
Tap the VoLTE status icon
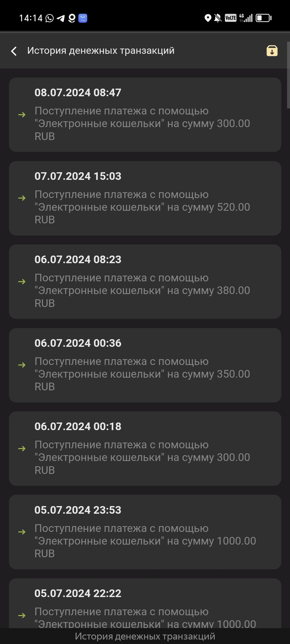pyautogui.click(x=230, y=18)
